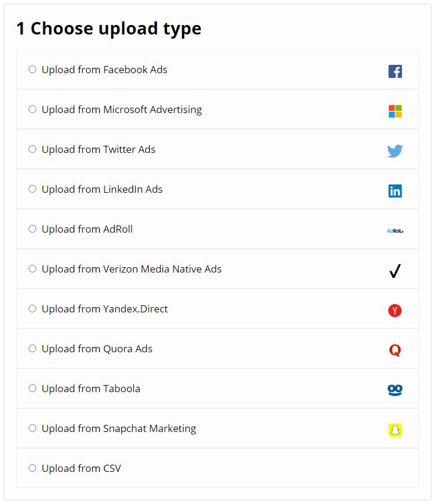Image resolution: width=437 pixels, height=504 pixels.
Task: Pick the Upload from Yandex.Direct radio button
Action: (33, 309)
